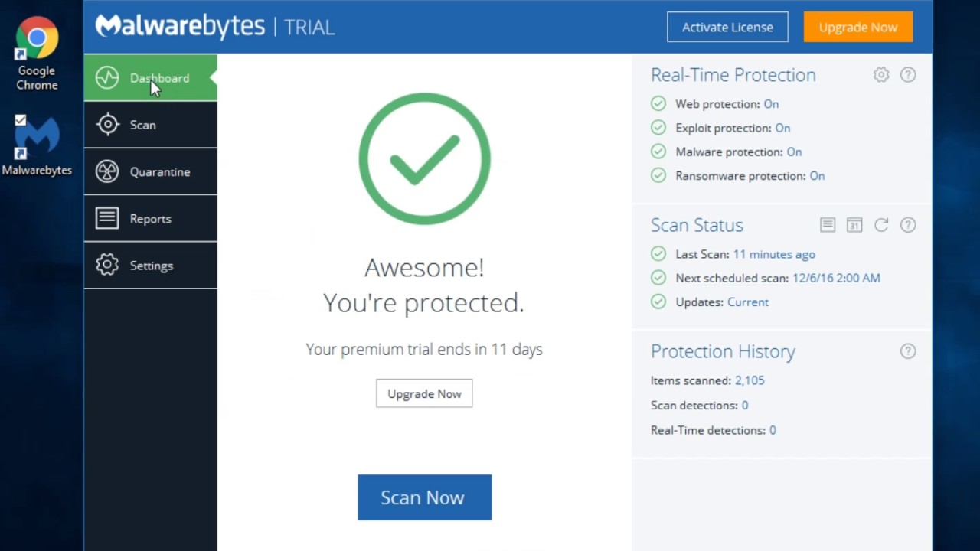Click the Scan Now button
980x551 pixels.
tap(424, 497)
